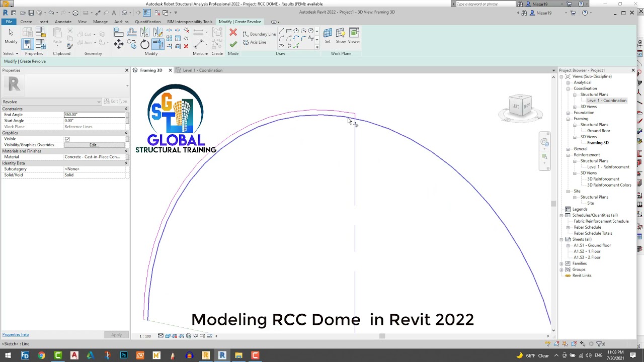Image resolution: width=644 pixels, height=362 pixels.
Task: Click the 1 : 100 view scale
Action: 145,336
